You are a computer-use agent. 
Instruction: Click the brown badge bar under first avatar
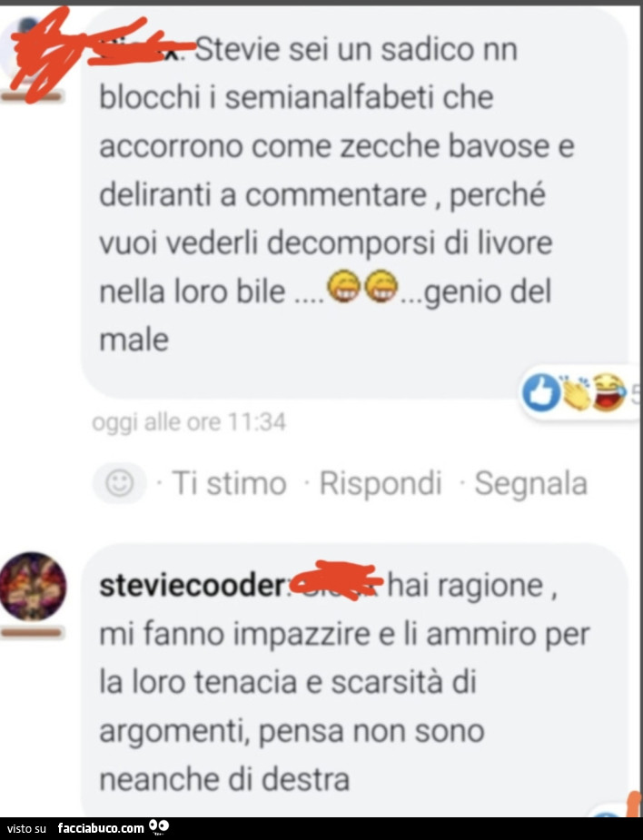[32, 96]
